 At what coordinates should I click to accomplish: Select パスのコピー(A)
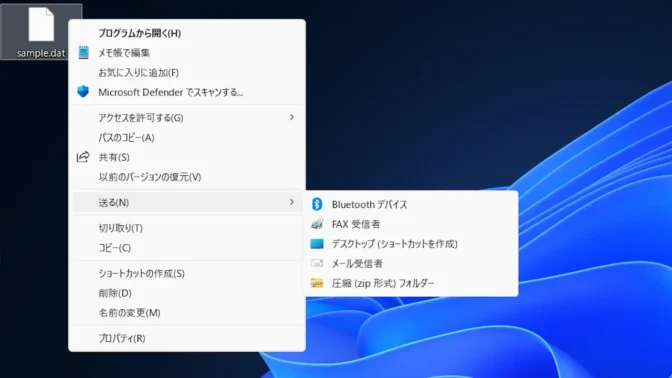point(187,138)
